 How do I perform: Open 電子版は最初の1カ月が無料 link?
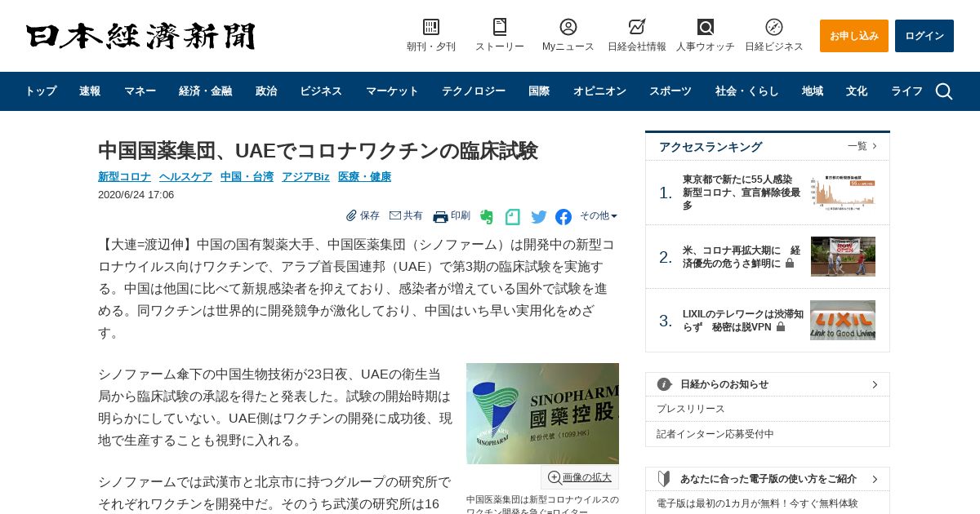(x=757, y=503)
